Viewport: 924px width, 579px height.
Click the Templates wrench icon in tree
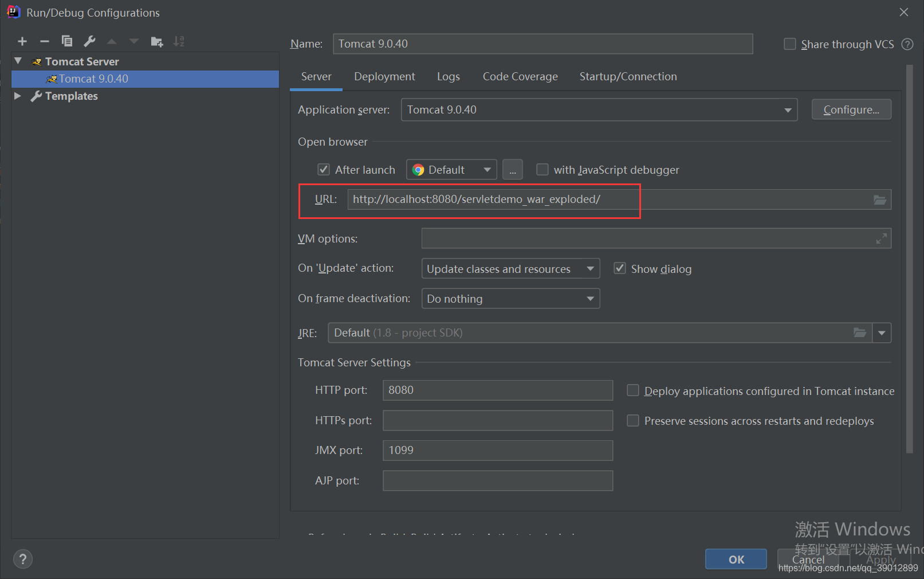point(36,96)
